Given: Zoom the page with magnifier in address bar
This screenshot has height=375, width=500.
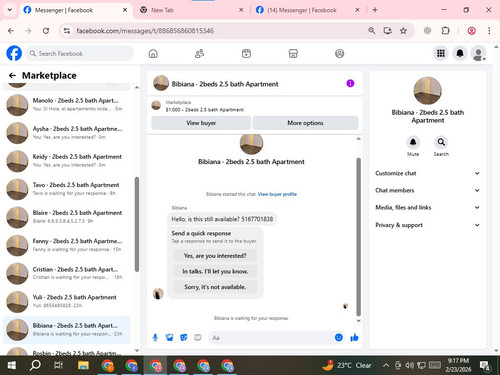Looking at the screenshot, I should pyautogui.click(x=372, y=31).
